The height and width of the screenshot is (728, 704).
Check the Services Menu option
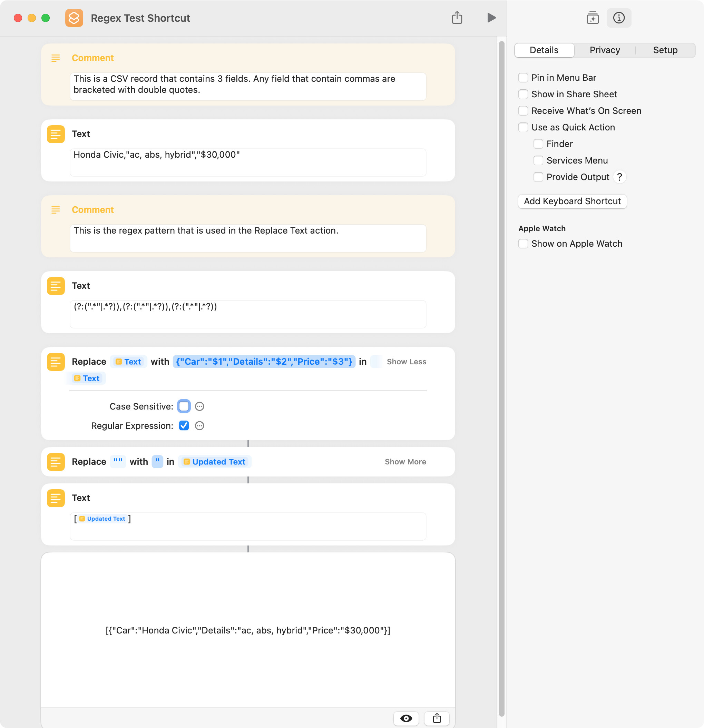pos(538,160)
